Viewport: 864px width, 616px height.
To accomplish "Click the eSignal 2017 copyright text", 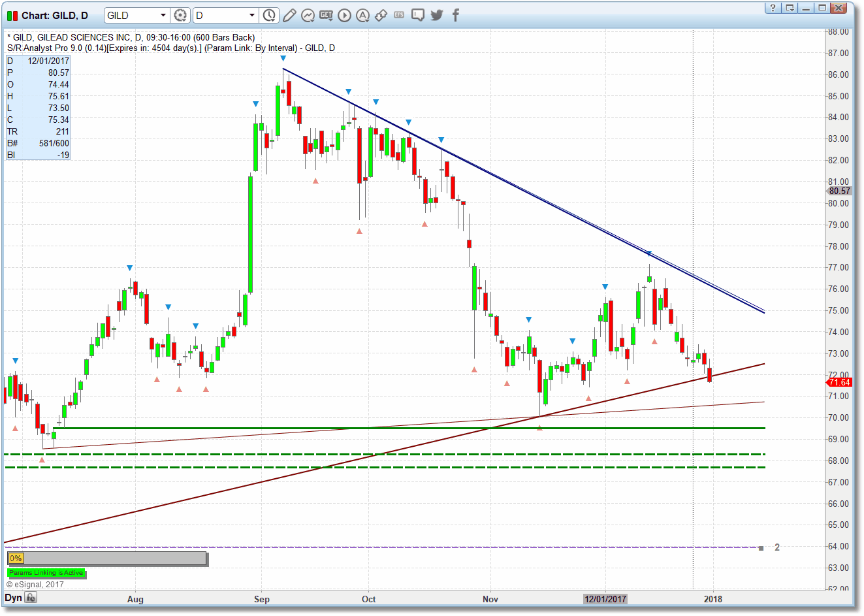I will pyautogui.click(x=35, y=584).
